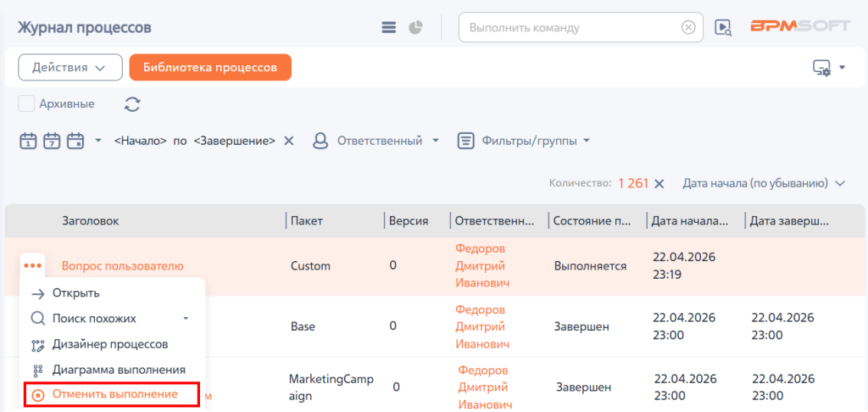
Task: Click the 1 261 record count value
Action: (x=633, y=184)
